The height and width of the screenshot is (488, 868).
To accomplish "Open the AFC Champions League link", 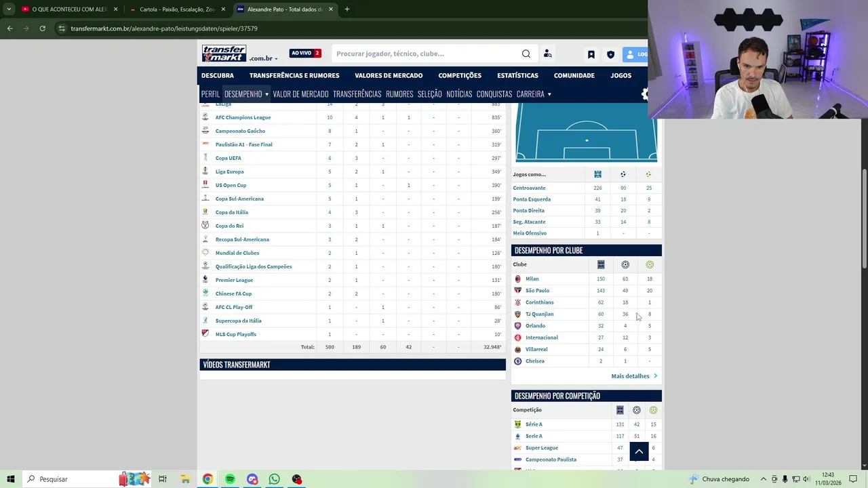I will pyautogui.click(x=243, y=117).
